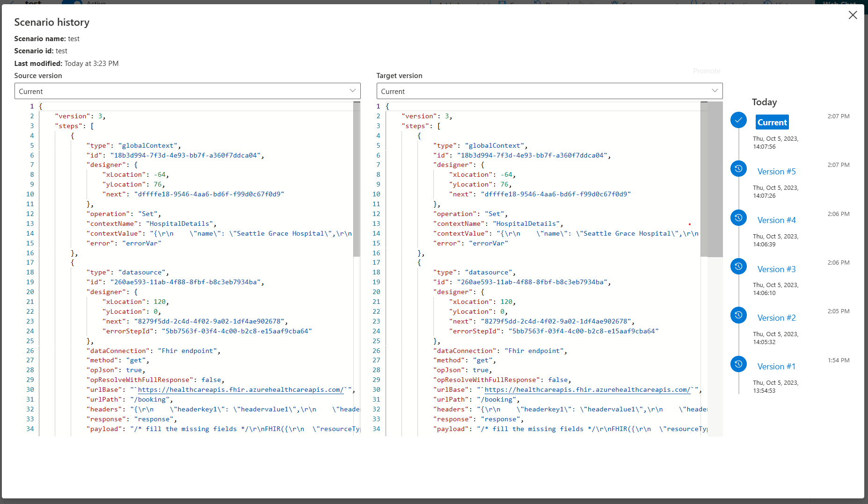Viewport: 868px width, 504px height.
Task: Click the Target version dropdown chevron
Action: click(715, 91)
